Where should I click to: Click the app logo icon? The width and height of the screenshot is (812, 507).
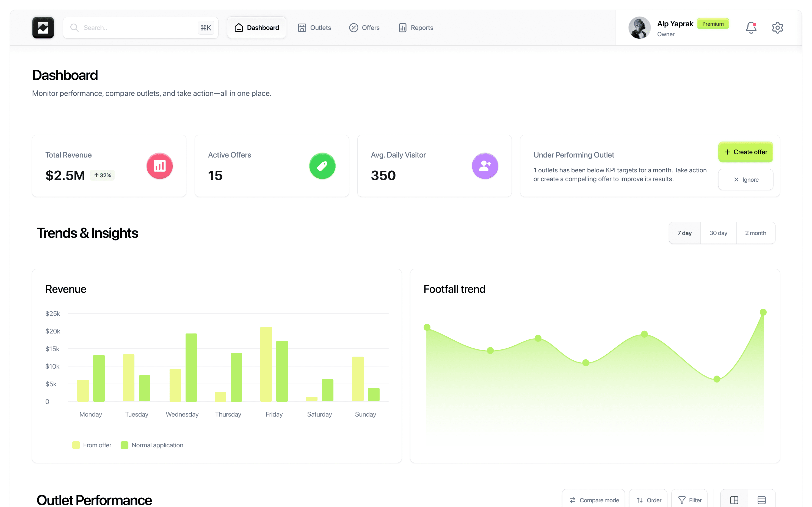[x=43, y=27]
